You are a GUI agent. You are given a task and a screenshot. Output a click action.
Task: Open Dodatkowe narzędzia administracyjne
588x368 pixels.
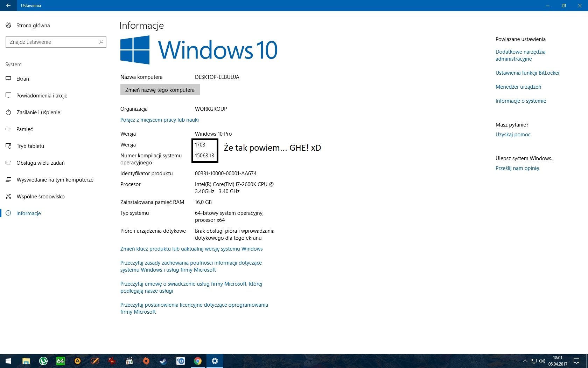[520, 55]
